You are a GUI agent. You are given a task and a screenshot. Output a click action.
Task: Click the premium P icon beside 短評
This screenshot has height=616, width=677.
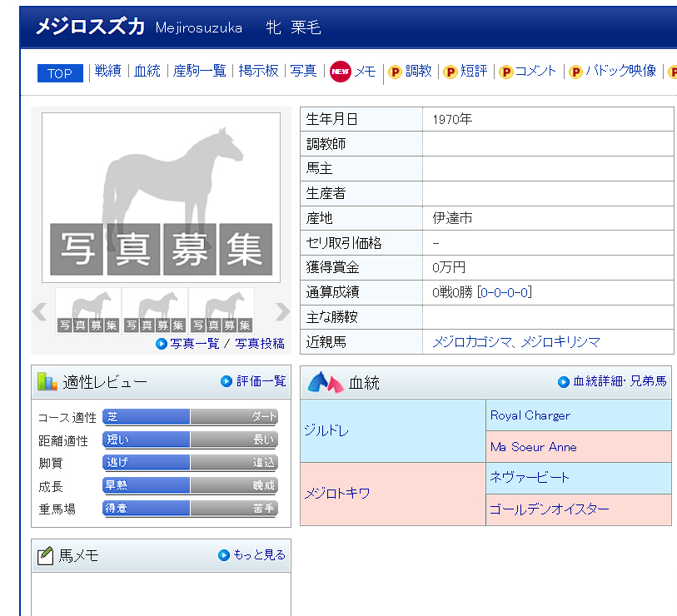click(450, 72)
